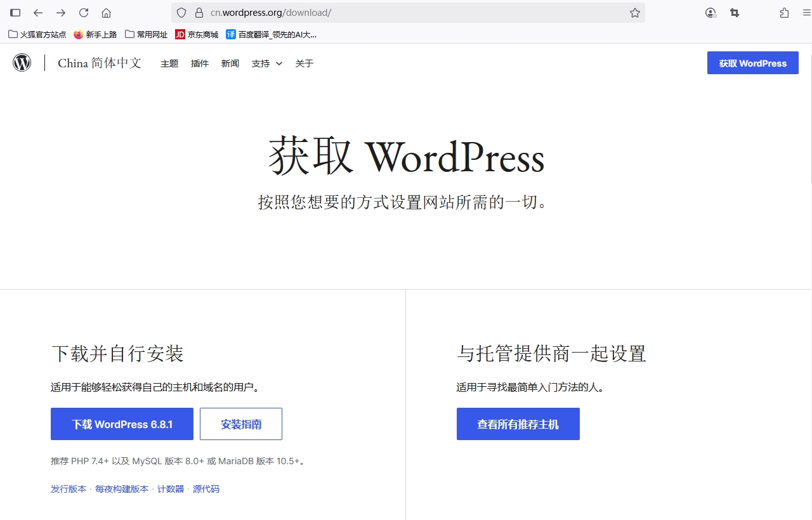Click 查看所有推荐主机 button
Screen dimensions: 812x520
coord(518,424)
